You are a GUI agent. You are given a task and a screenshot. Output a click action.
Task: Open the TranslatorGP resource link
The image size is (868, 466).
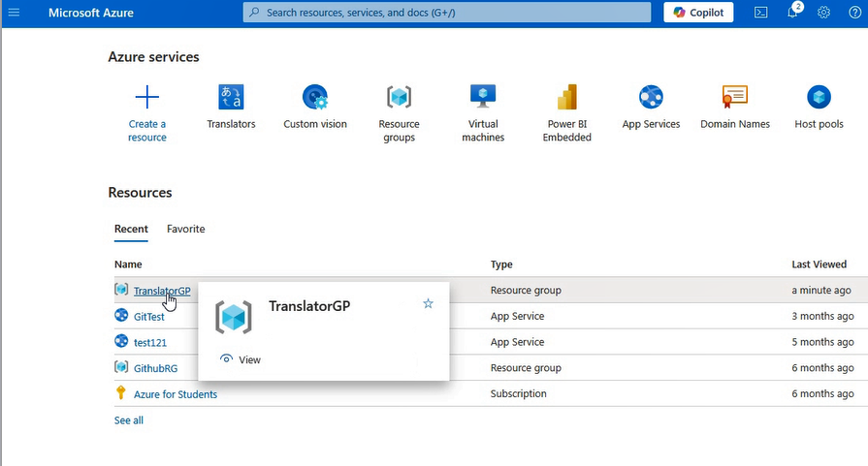point(162,291)
